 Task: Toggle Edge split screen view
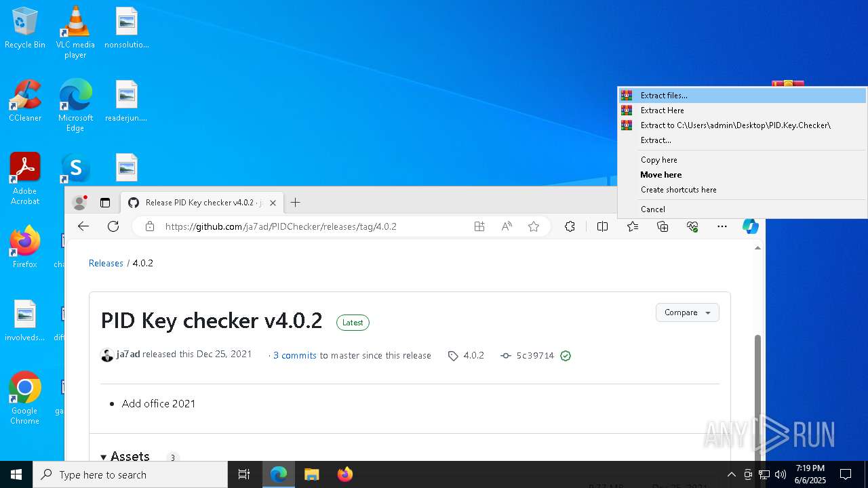[x=602, y=226]
